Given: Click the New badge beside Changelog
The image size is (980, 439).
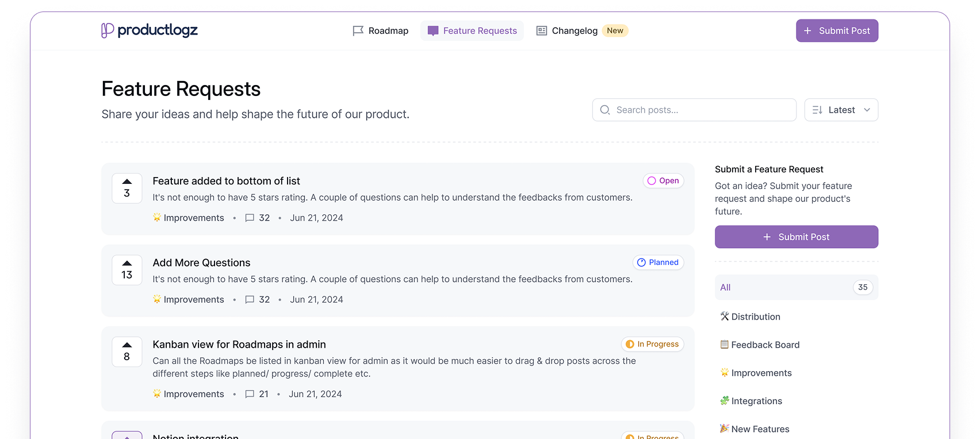Looking at the screenshot, I should pos(615,30).
